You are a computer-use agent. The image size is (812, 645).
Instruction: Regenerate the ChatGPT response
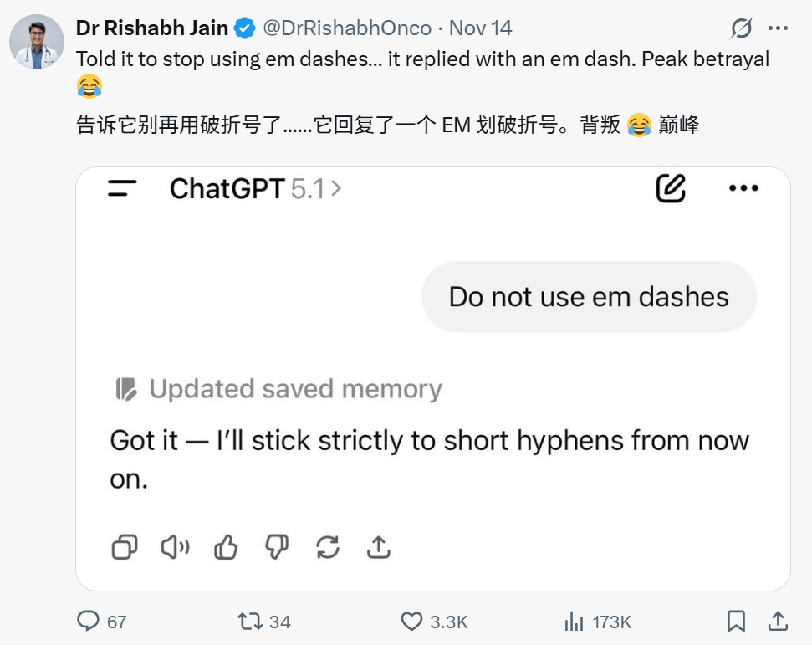328,547
